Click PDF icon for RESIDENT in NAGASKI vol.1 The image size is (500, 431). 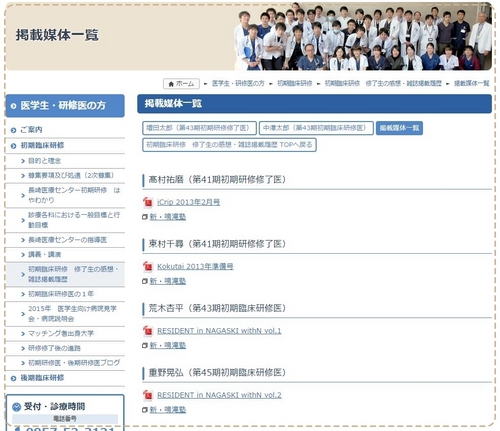[x=148, y=331]
